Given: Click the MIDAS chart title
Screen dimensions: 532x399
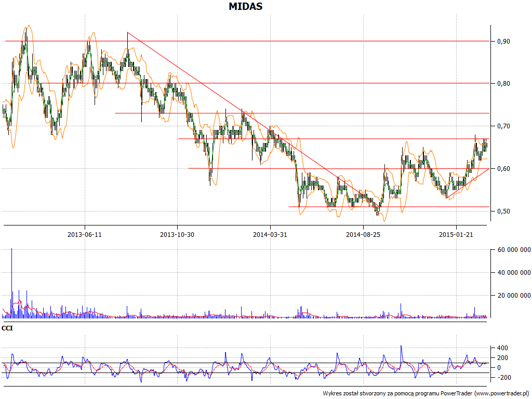Looking at the screenshot, I should (x=246, y=6).
